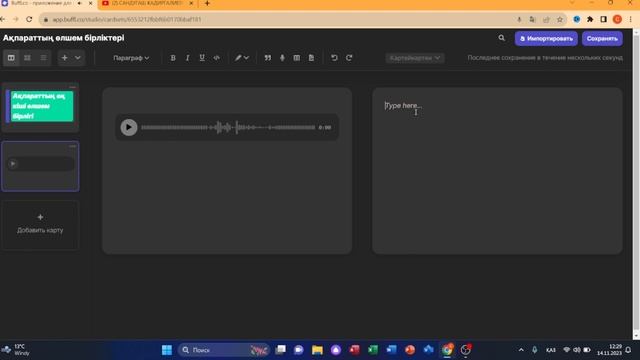Viewport: 640px width, 360px height.
Task: Toggle italic formatting
Action: tap(187, 58)
